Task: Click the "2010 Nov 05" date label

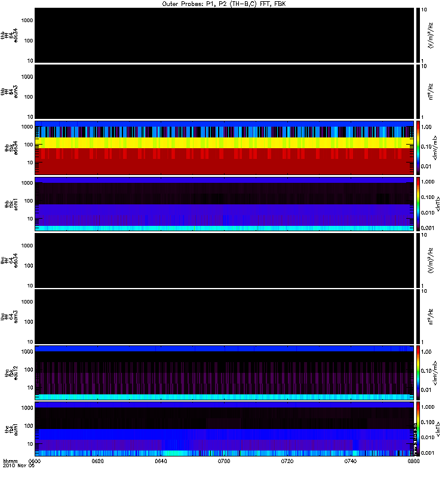Action: (x=19, y=465)
